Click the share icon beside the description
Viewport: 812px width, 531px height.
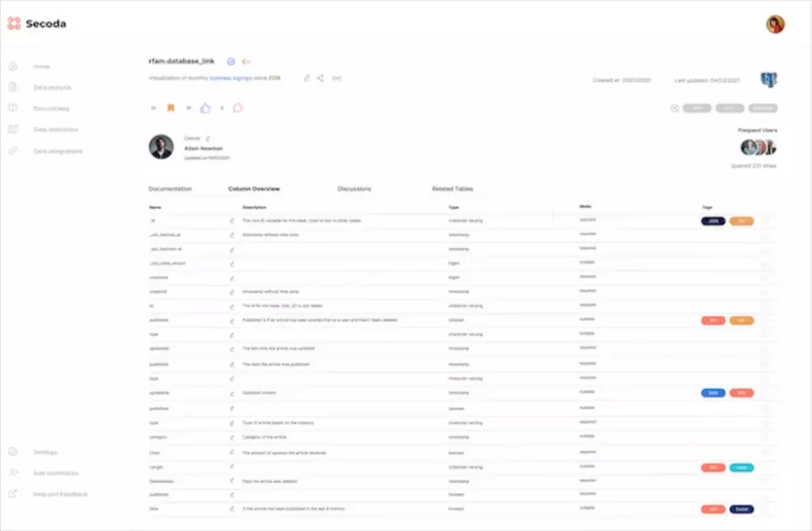pyautogui.click(x=320, y=78)
